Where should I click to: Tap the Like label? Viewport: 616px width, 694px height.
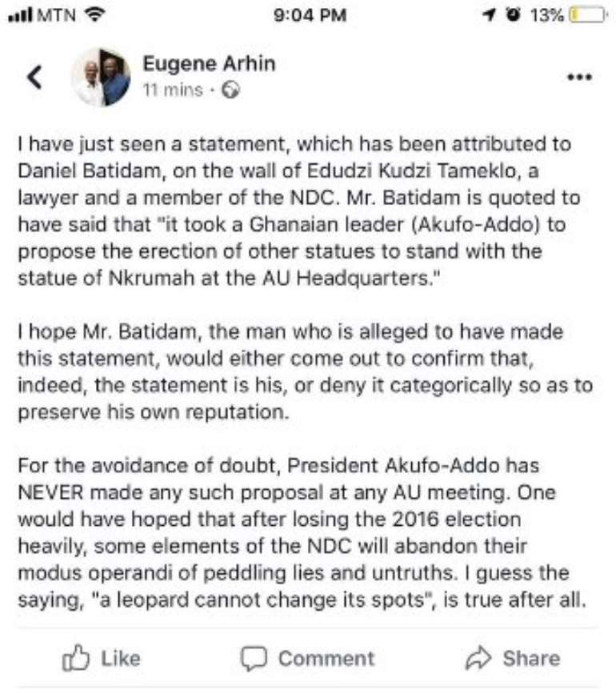121,659
